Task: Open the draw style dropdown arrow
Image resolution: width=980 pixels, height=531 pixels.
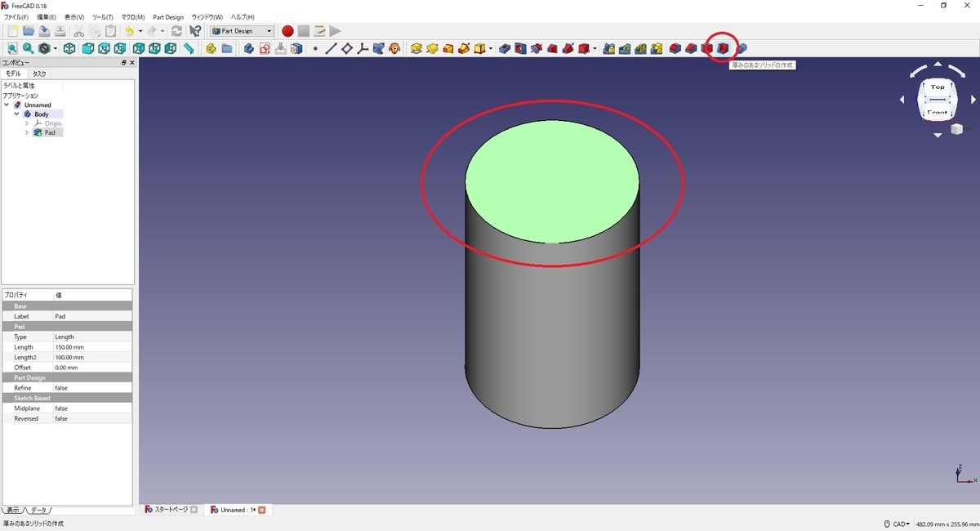Action: pos(55,49)
